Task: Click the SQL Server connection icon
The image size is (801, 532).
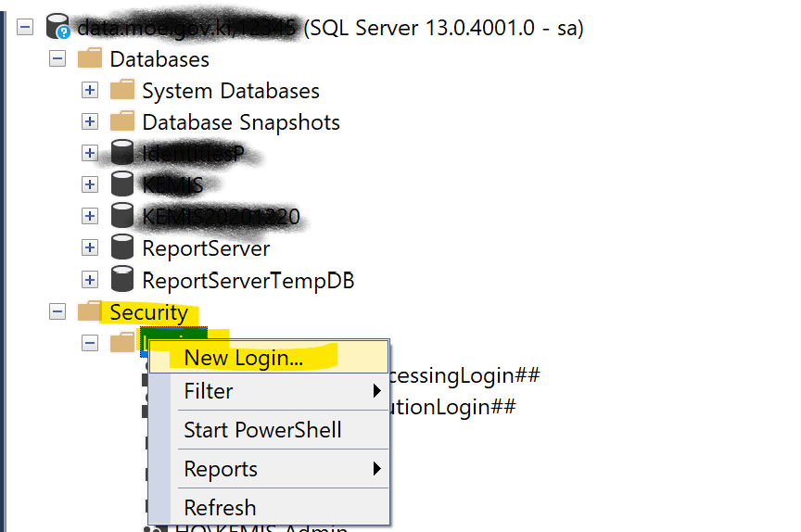Action: (x=58, y=28)
